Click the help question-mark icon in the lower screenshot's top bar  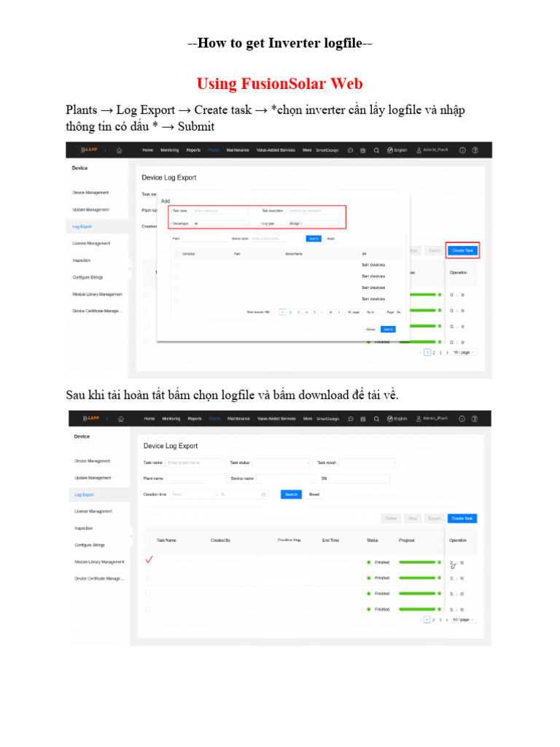coord(475,419)
